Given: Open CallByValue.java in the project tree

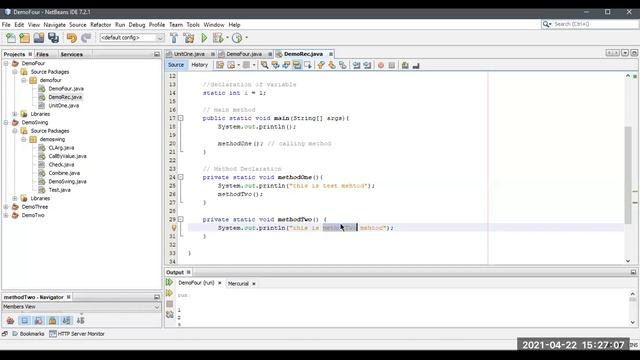Looking at the screenshot, I should click(67, 156).
